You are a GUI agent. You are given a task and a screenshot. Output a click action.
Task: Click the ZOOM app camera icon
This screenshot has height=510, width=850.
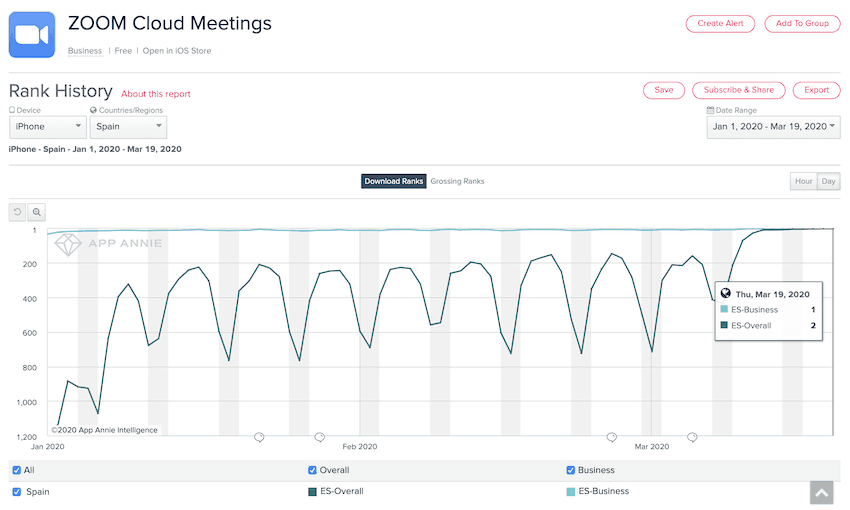(32, 35)
